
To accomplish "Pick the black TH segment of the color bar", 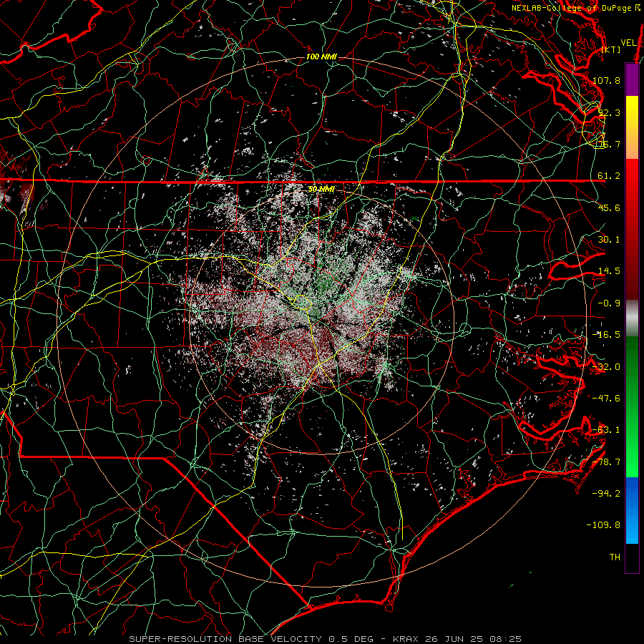I will click(632, 558).
